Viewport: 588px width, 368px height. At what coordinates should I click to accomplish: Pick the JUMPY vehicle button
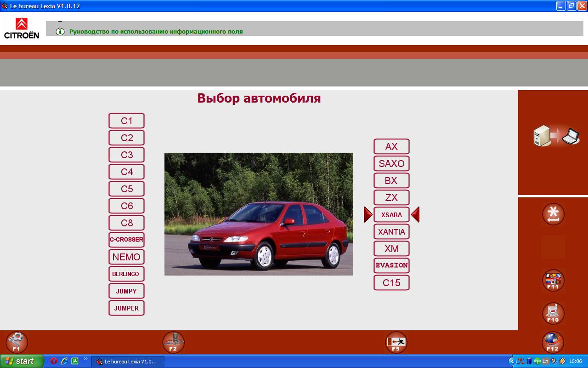coord(126,291)
